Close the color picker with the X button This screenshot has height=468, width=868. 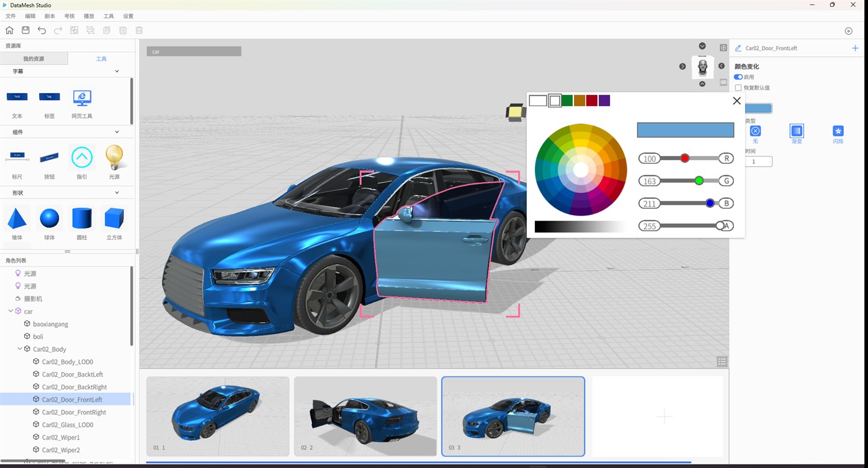(736, 100)
